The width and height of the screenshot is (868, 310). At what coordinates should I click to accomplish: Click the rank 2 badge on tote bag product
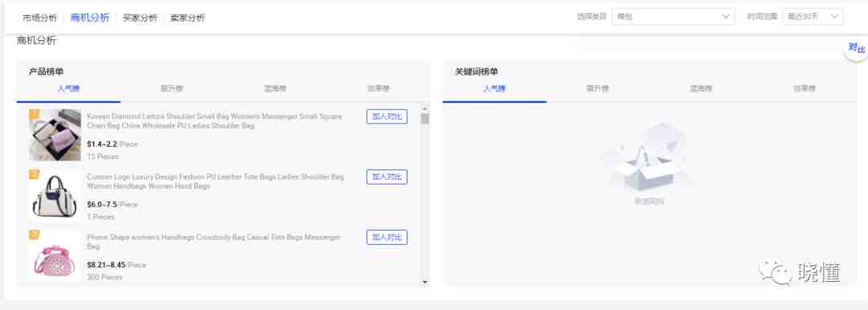point(34,175)
